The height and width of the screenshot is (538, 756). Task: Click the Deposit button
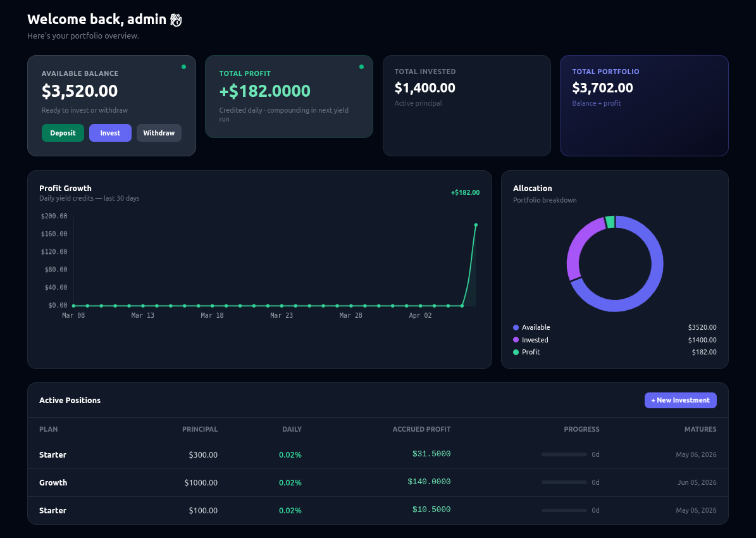pyautogui.click(x=63, y=133)
